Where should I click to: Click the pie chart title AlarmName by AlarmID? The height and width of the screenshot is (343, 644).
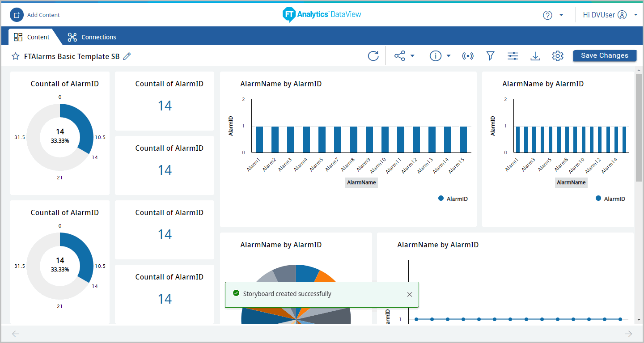281,245
